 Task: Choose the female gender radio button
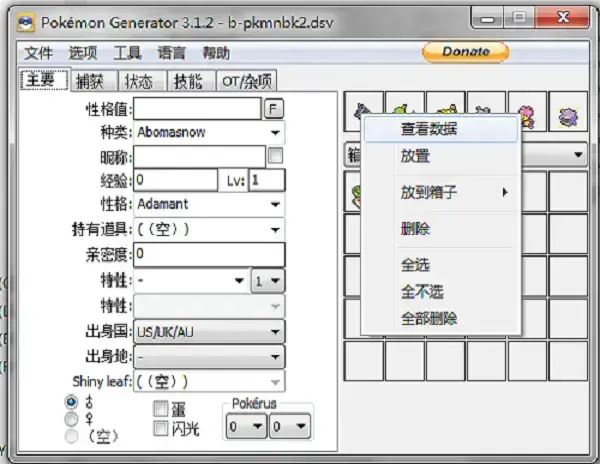point(71,419)
